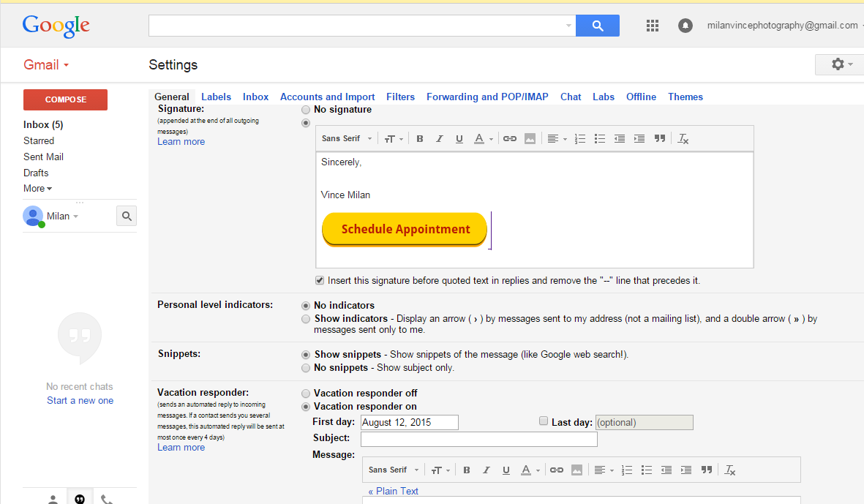The height and width of the screenshot is (504, 864).
Task: Open signature text size dropdown
Action: [394, 139]
